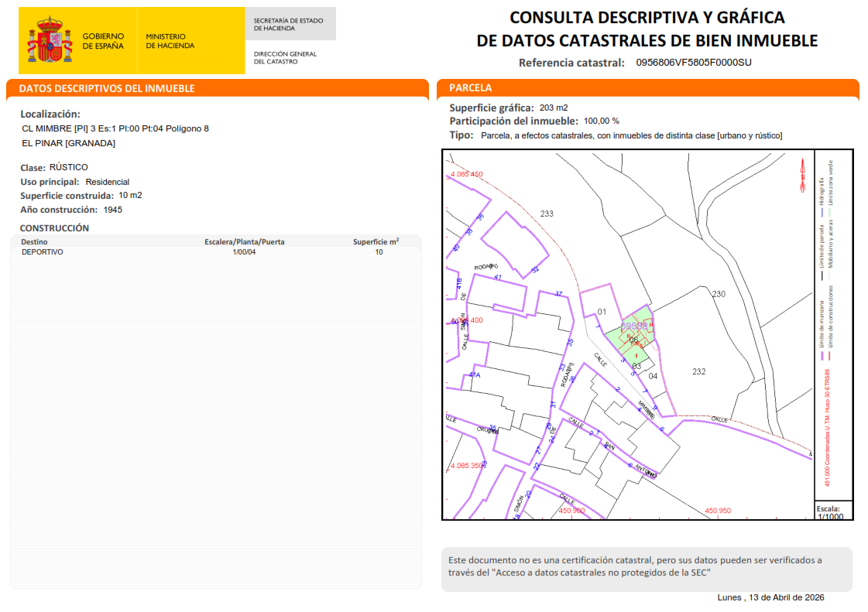Click parcel number 233 on the map
Image resolution: width=868 pixels, height=612 pixels.
547,214
